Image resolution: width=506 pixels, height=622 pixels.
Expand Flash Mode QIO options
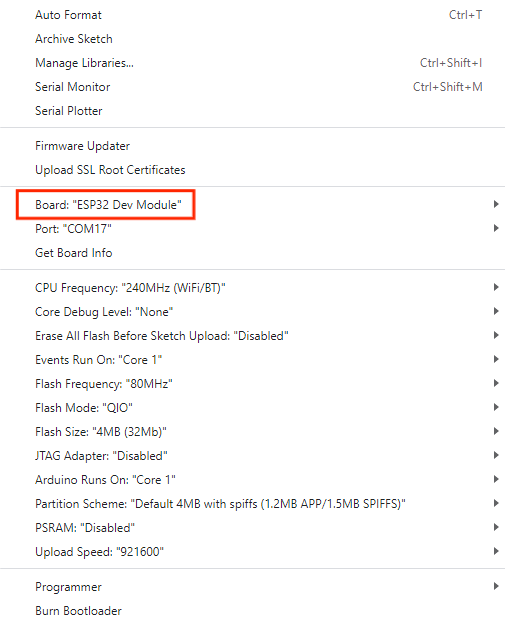pos(253,408)
